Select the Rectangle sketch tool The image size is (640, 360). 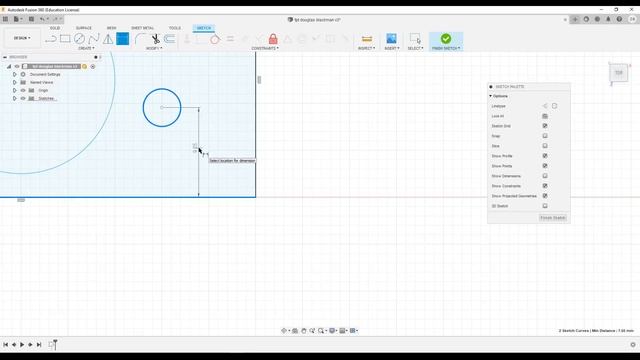coord(65,39)
